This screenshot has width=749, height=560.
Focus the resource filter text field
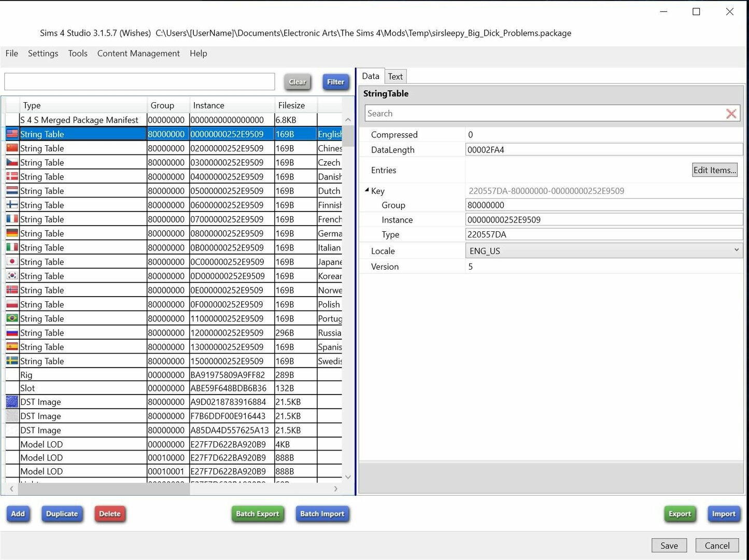[139, 81]
